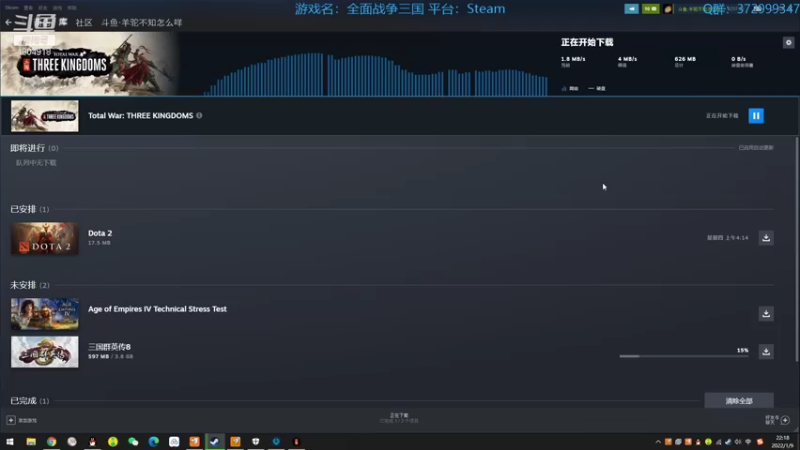
Task: Open the taskbar clock showing 22:18
Action: coord(782,442)
